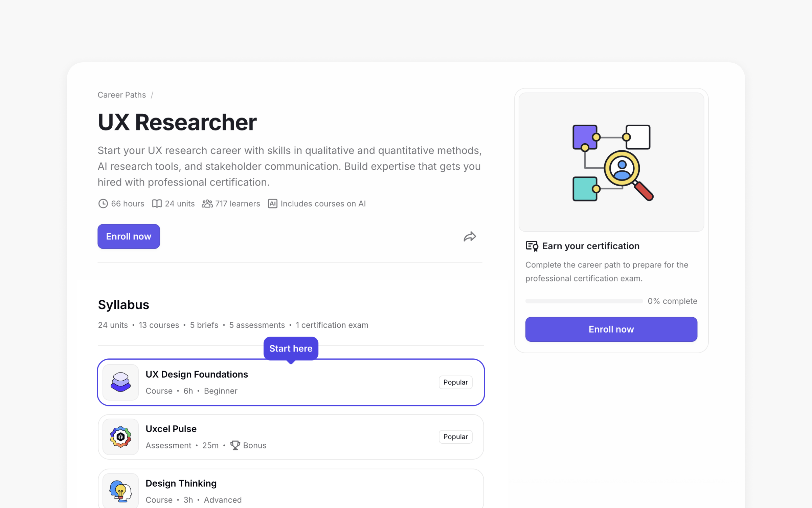Expand the UX Design Foundations course card
The height and width of the screenshot is (508, 812).
click(291, 382)
